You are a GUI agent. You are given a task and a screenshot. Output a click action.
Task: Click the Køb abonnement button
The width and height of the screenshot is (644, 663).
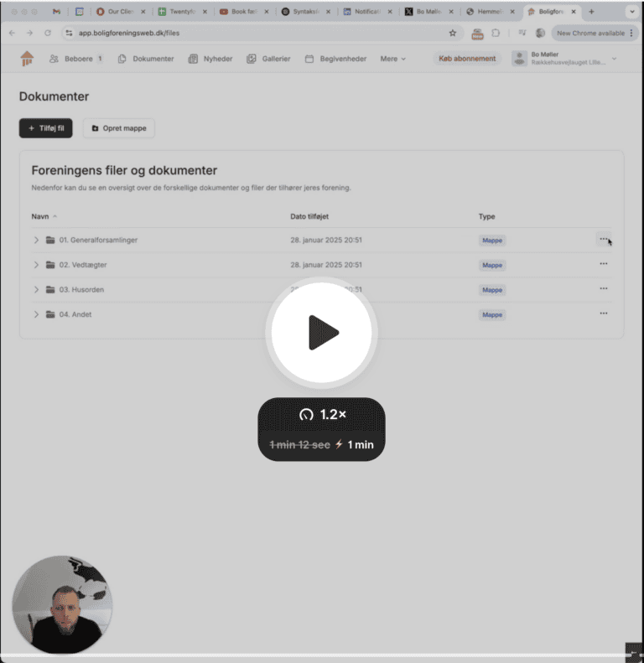pyautogui.click(x=467, y=59)
